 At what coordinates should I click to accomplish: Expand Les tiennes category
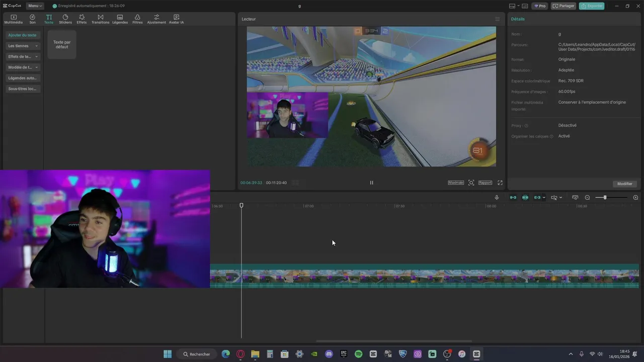(22, 46)
